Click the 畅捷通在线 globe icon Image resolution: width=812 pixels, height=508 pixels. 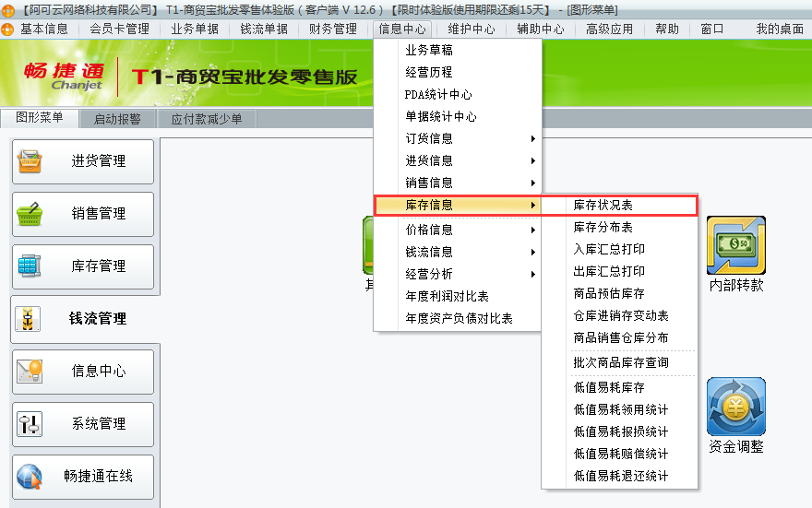coord(30,477)
